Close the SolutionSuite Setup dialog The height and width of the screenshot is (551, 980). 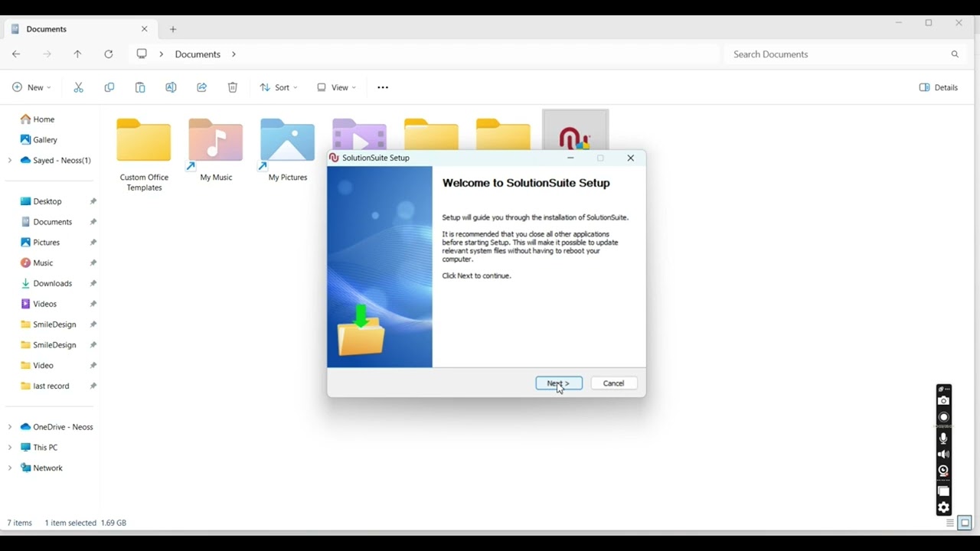click(631, 158)
